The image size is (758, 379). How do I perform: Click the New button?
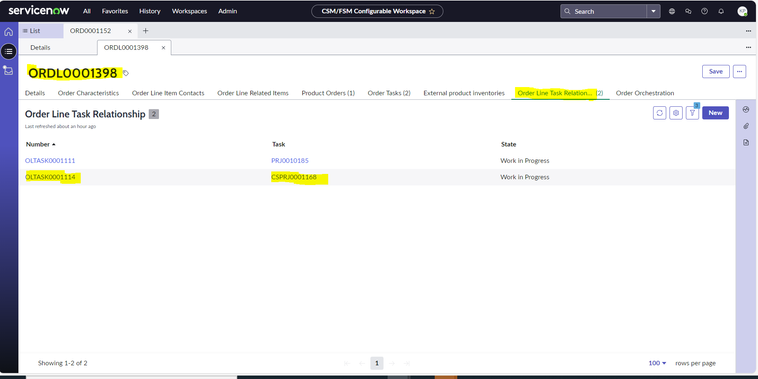(715, 113)
